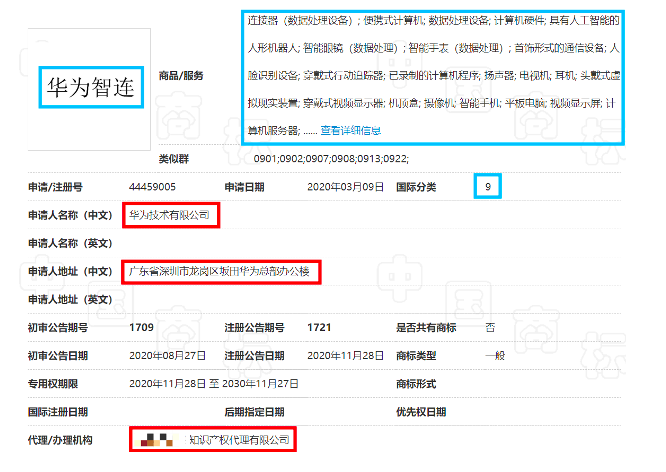Select the exclusive right period 2020年11月28日 至 2030年11月27日

[214, 384]
